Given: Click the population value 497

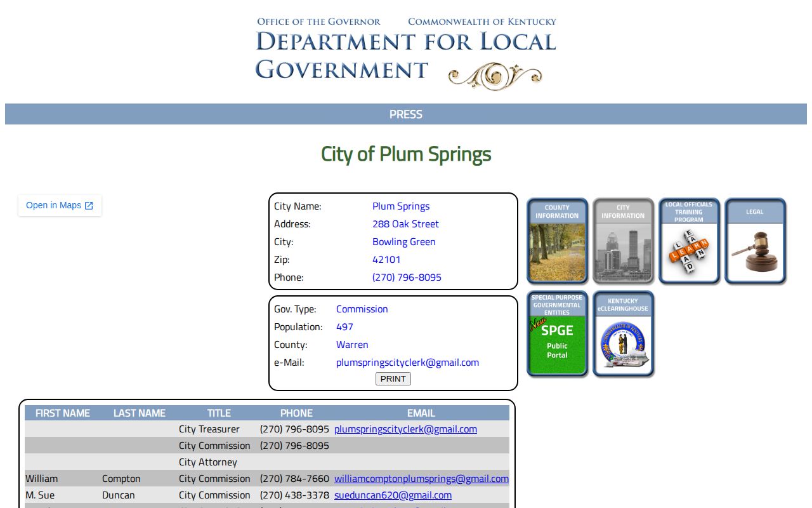Looking at the screenshot, I should (344, 327).
